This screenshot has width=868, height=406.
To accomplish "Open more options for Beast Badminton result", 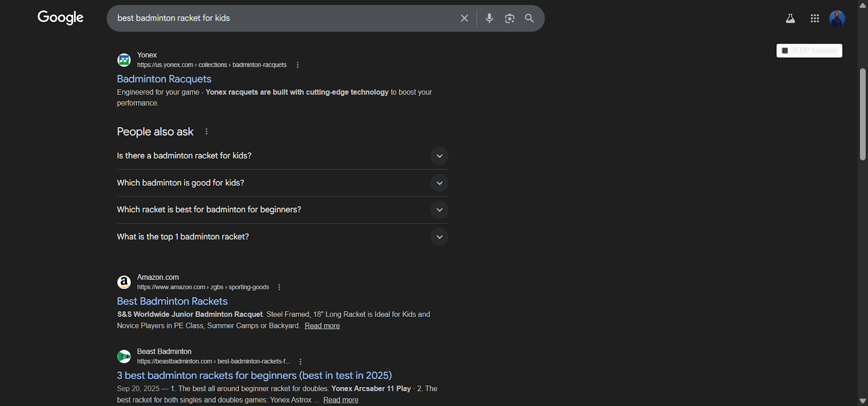I will pos(301,361).
